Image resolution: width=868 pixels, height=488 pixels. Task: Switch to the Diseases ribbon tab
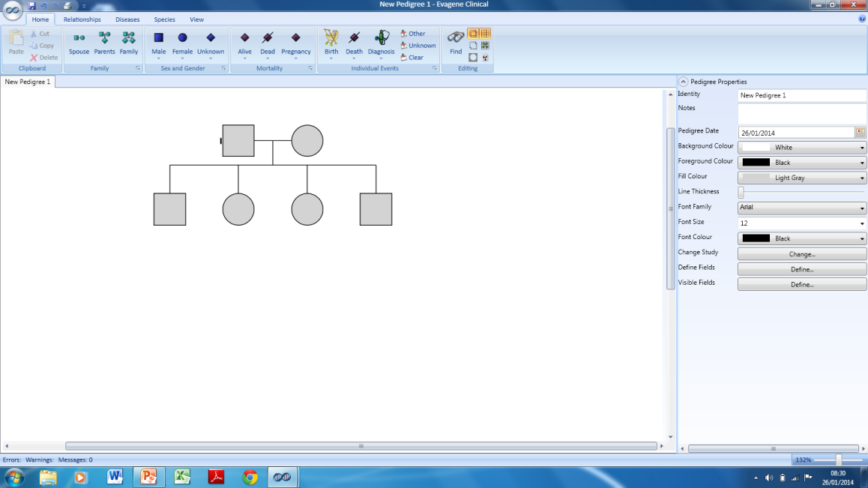tap(127, 19)
